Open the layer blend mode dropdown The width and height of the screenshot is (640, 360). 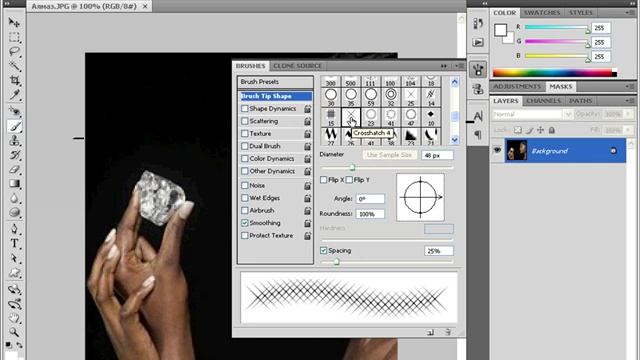pyautogui.click(x=532, y=114)
